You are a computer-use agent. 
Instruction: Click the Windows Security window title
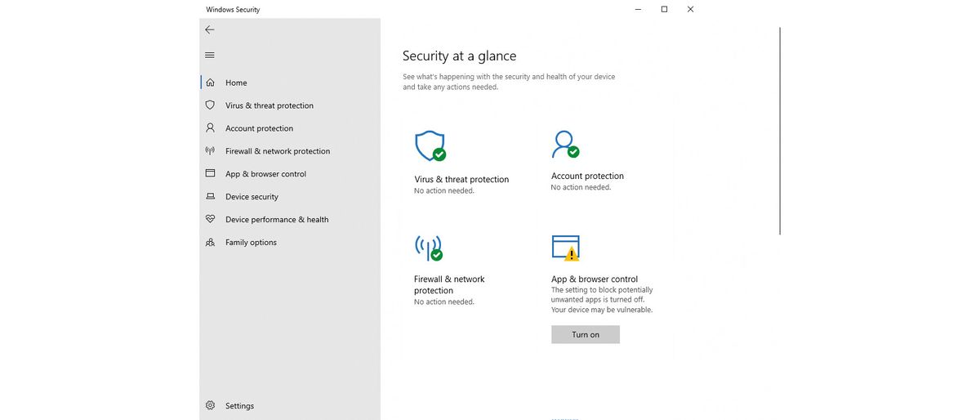coord(233,10)
